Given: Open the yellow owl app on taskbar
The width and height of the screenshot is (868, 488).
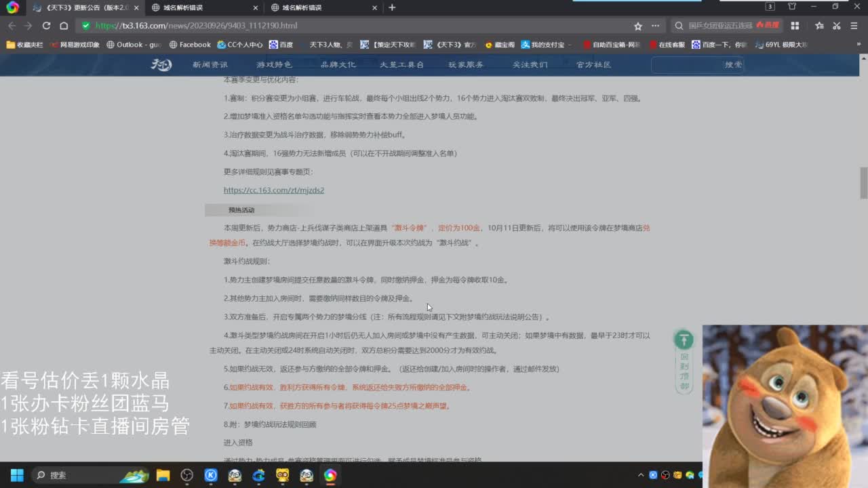Looking at the screenshot, I should [x=283, y=475].
